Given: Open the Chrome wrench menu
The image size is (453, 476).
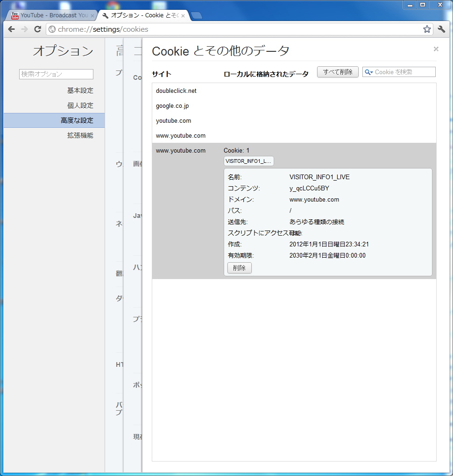Looking at the screenshot, I should coord(441,29).
